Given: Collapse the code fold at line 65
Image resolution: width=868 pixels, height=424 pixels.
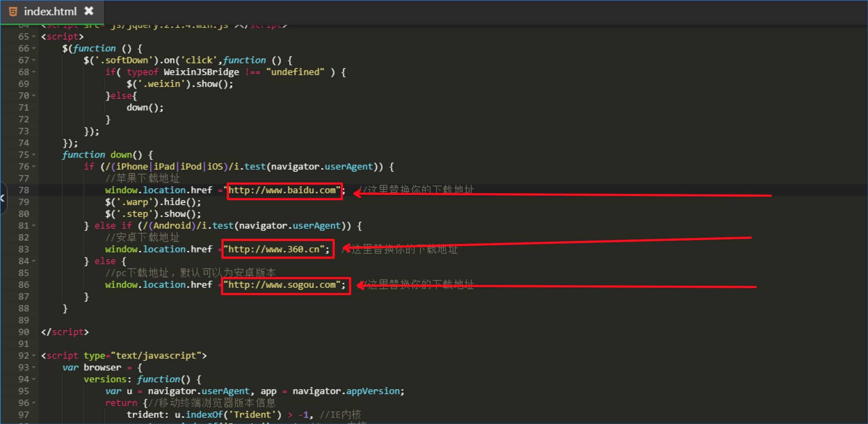Looking at the screenshot, I should point(34,36).
